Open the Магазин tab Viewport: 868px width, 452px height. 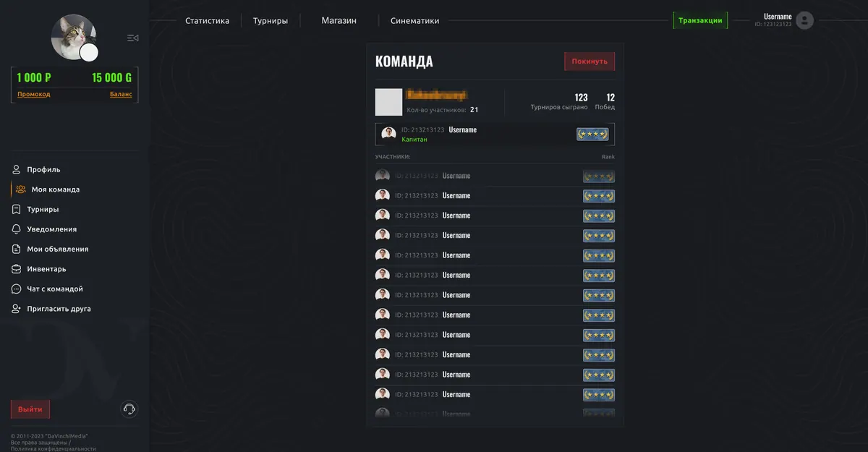(x=339, y=21)
